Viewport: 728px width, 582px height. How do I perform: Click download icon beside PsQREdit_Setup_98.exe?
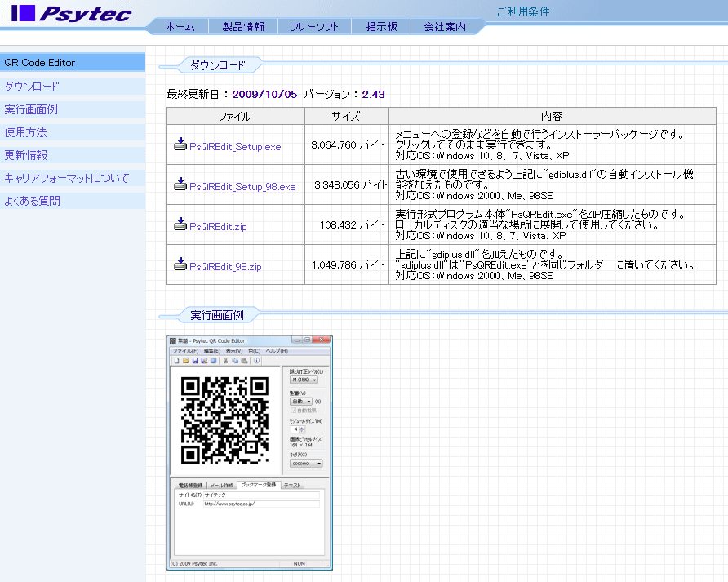pyautogui.click(x=180, y=184)
